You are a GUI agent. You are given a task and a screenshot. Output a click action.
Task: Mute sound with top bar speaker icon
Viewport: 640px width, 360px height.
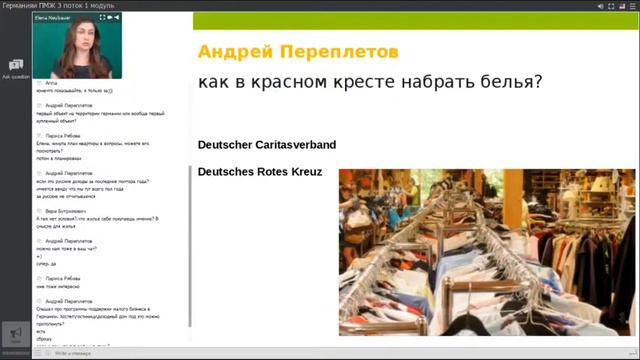point(600,6)
